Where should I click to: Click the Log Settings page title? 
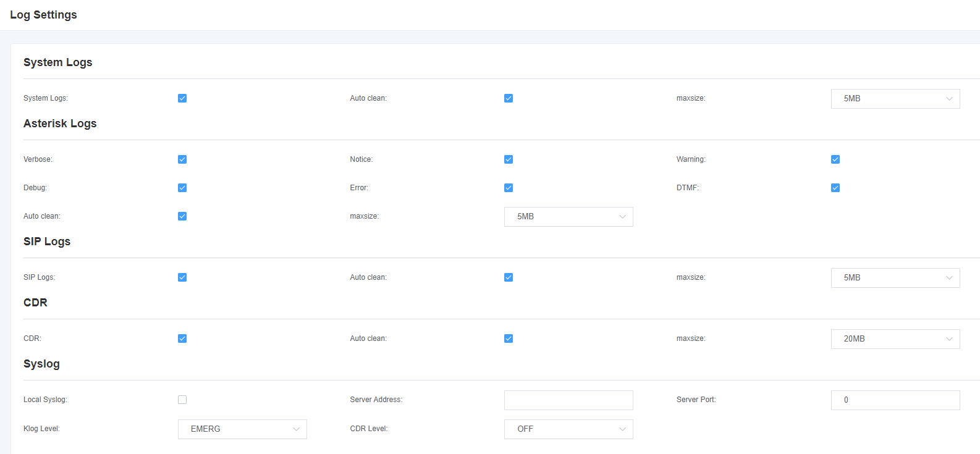pyautogui.click(x=43, y=15)
